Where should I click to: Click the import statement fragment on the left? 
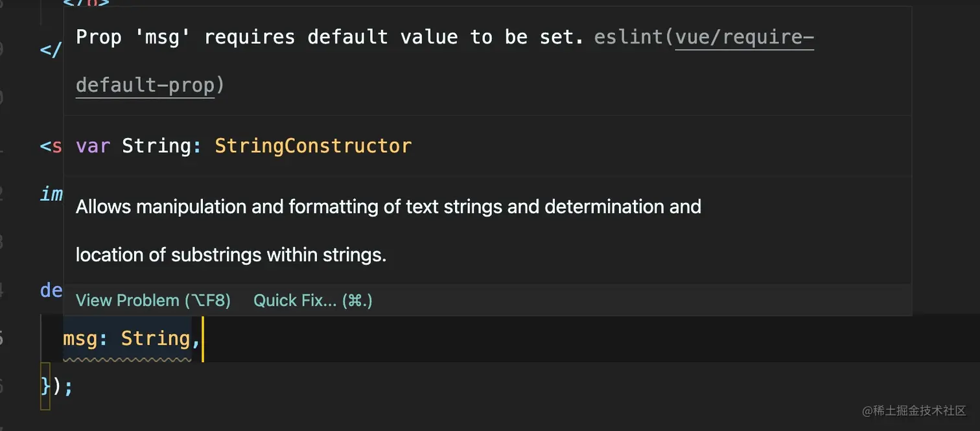pos(51,194)
